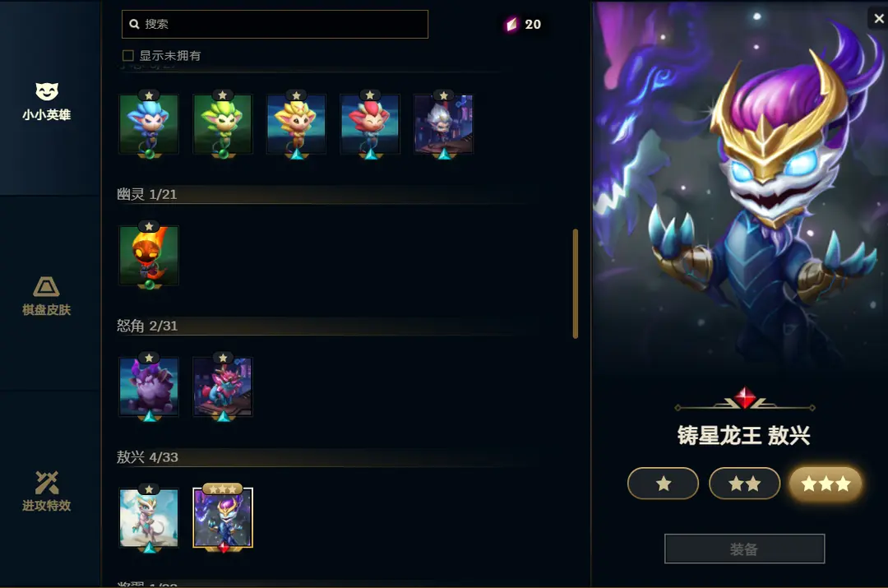This screenshot has width=888, height=588.
Task: Select the pink-maned 怒角 legend in city
Action: pyautogui.click(x=223, y=387)
